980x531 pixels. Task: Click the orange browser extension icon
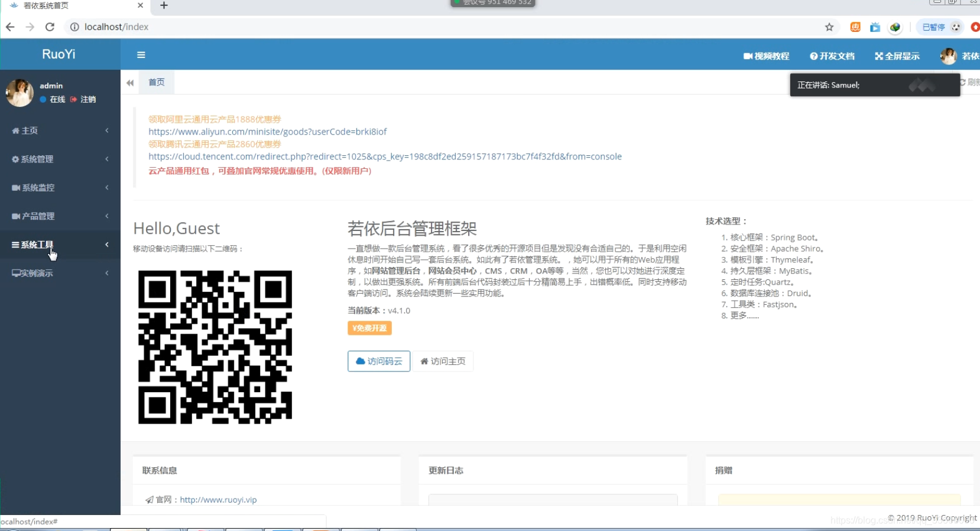coord(855,27)
